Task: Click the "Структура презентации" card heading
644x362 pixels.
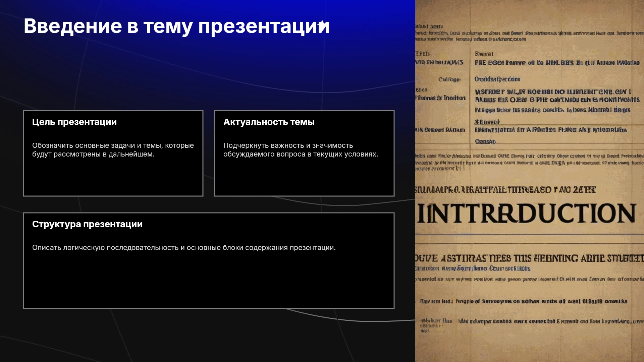Action: point(87,224)
